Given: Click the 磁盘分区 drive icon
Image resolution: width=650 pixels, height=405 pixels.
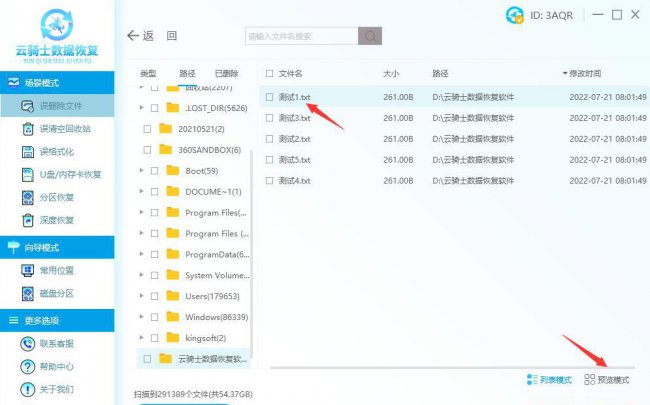Looking at the screenshot, I should click(x=27, y=293).
